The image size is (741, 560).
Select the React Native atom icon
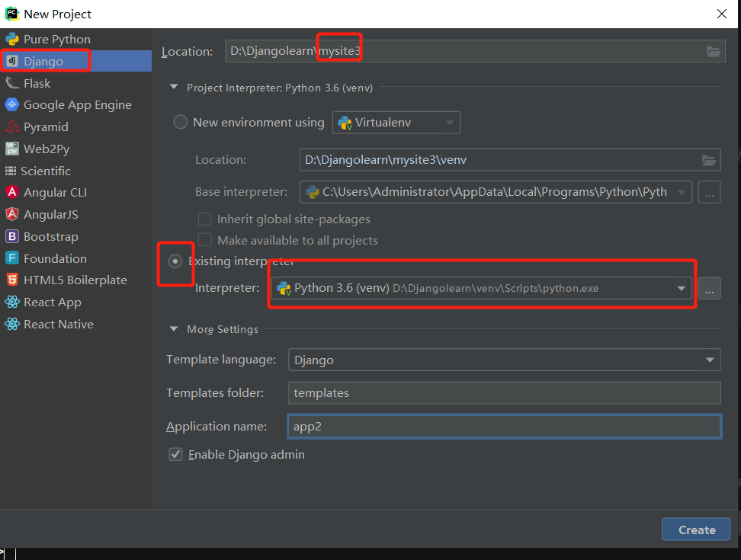[12, 324]
